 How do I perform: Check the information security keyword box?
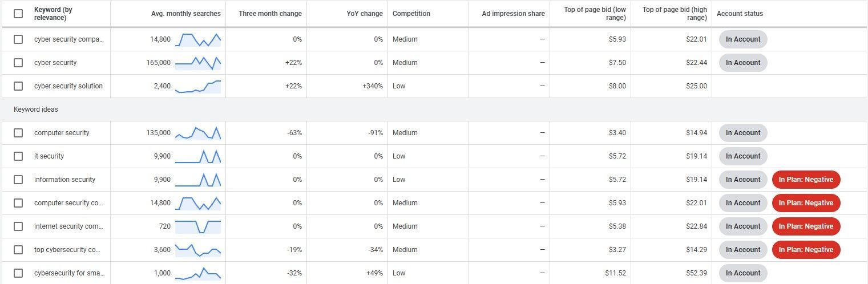(x=18, y=180)
